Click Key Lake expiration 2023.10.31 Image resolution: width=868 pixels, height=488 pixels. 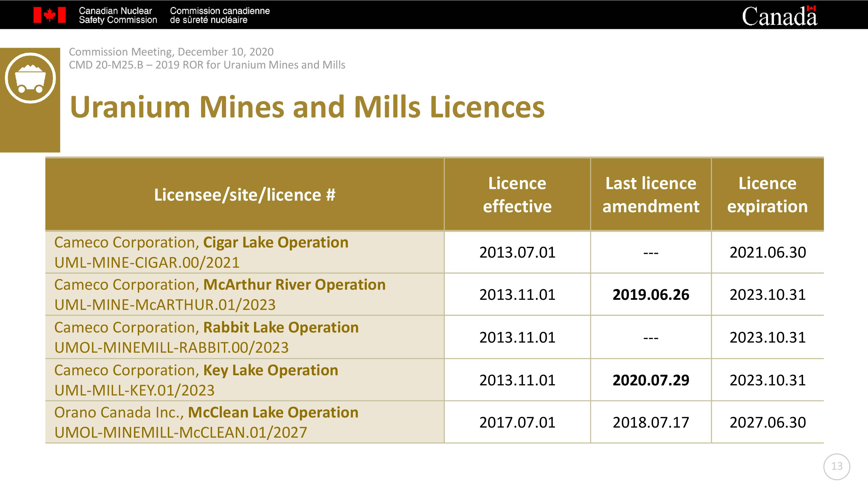coord(768,380)
